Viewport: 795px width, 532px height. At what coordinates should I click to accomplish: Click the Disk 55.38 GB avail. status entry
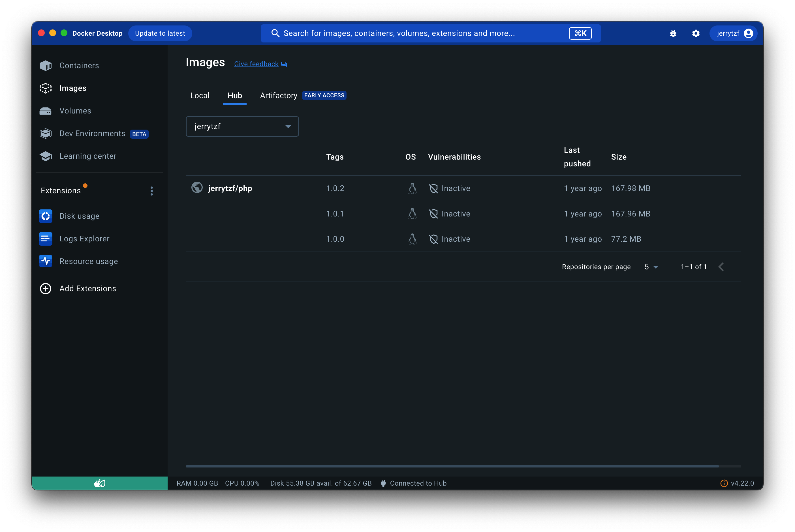321,483
